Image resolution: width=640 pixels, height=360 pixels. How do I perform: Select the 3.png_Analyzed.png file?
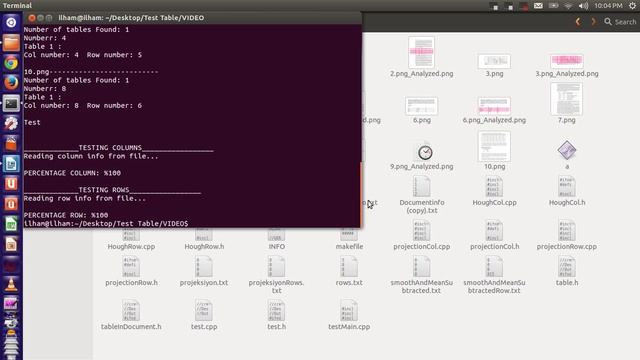click(567, 65)
